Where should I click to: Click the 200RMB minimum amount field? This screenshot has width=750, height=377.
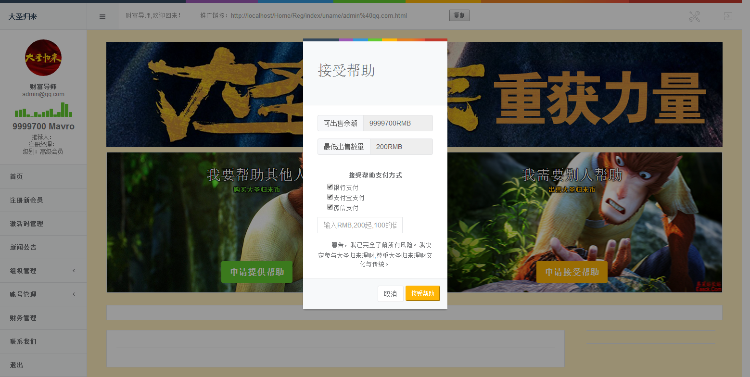pyautogui.click(x=401, y=146)
